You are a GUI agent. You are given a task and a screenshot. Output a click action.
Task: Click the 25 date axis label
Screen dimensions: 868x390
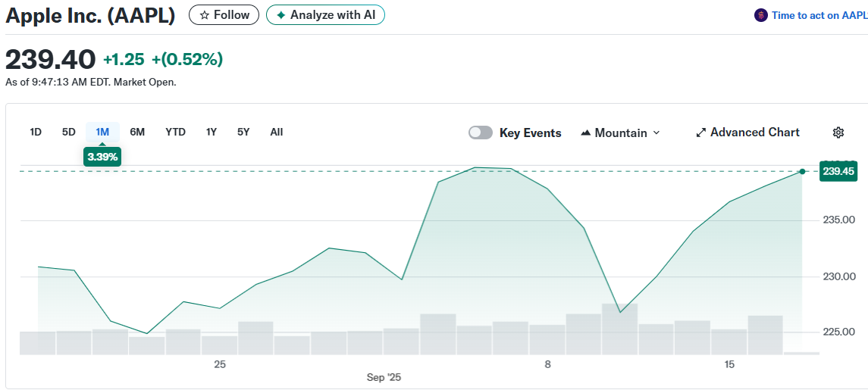pos(220,364)
